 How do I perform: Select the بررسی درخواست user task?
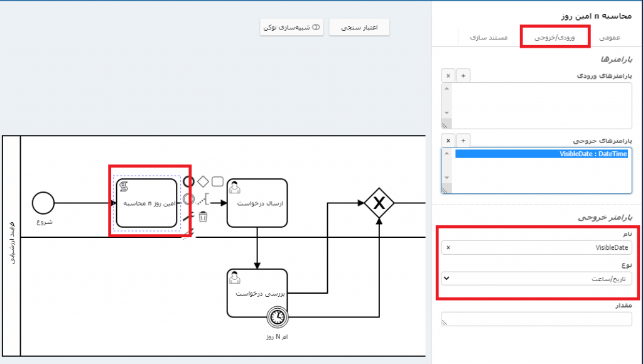(257, 293)
